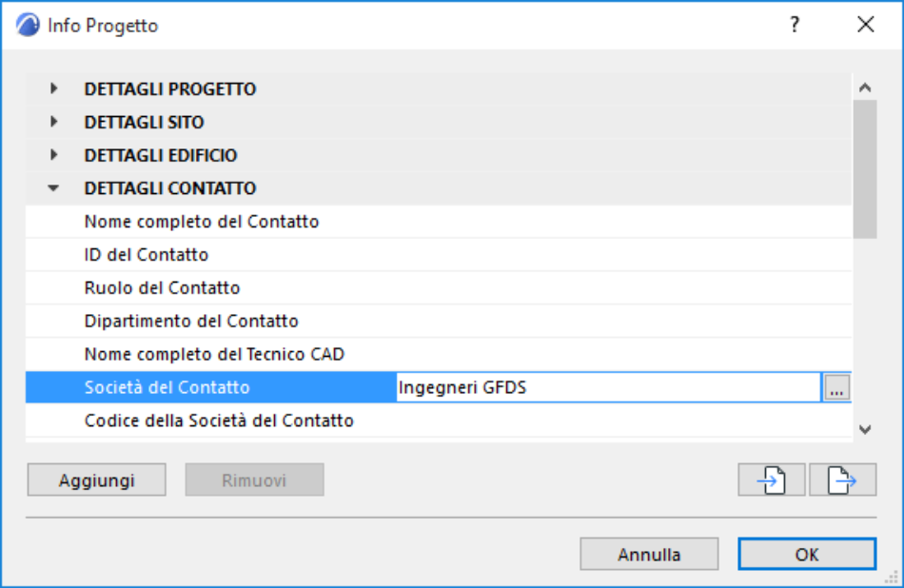
Task: Click the Export project info file icon
Action: coord(842,480)
